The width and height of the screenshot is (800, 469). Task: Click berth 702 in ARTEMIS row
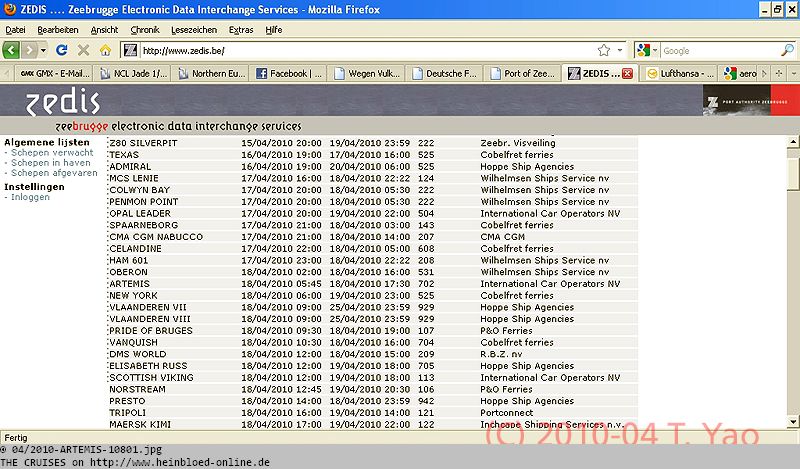pyautogui.click(x=426, y=284)
